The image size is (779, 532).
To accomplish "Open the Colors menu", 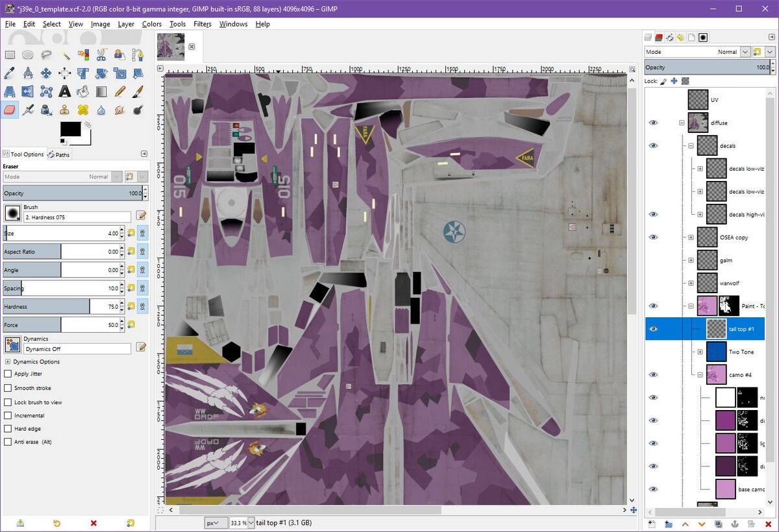I will pos(152,24).
